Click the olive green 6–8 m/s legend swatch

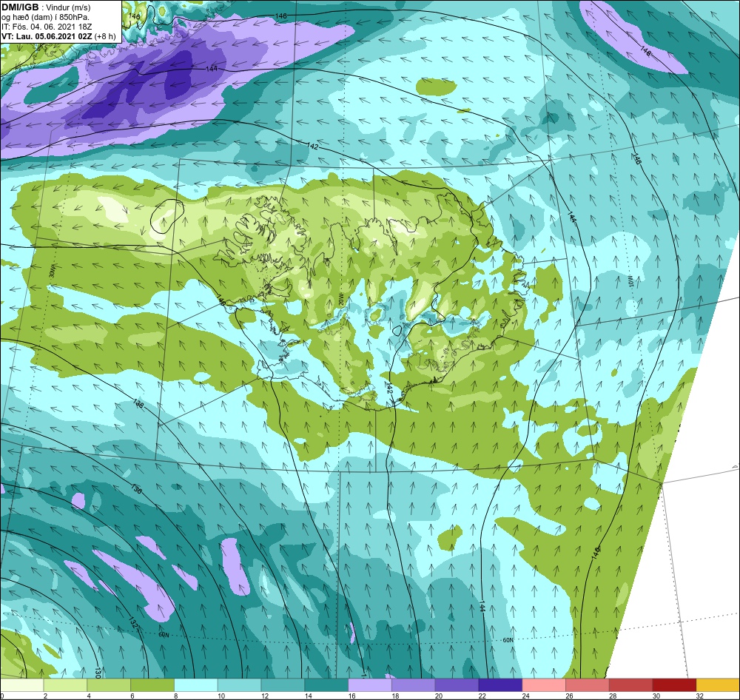pyautogui.click(x=152, y=685)
